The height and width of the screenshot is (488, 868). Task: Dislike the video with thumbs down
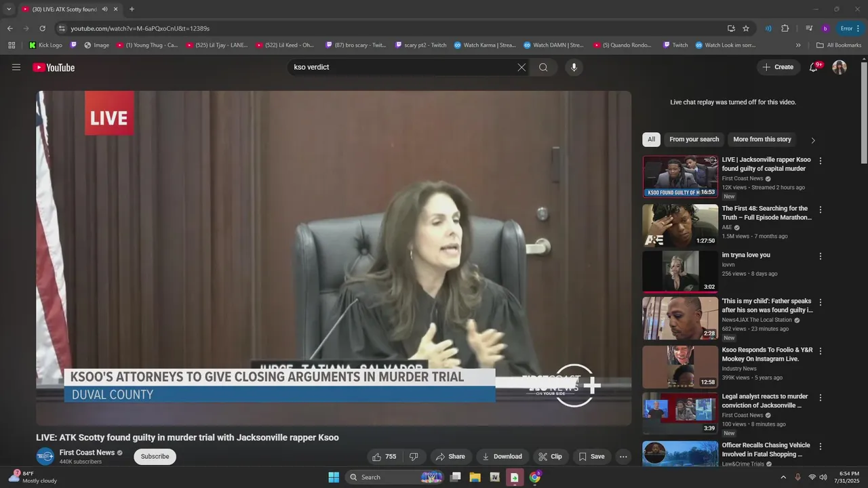tap(414, 456)
